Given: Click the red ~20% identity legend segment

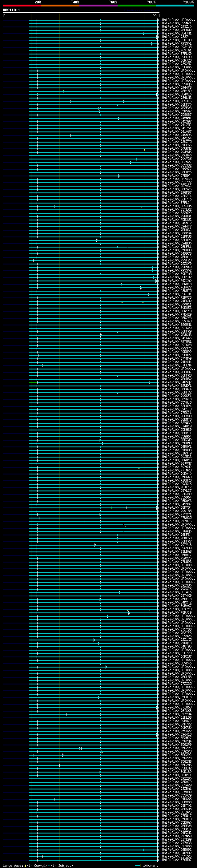Looking at the screenshot, I should 22,6.
